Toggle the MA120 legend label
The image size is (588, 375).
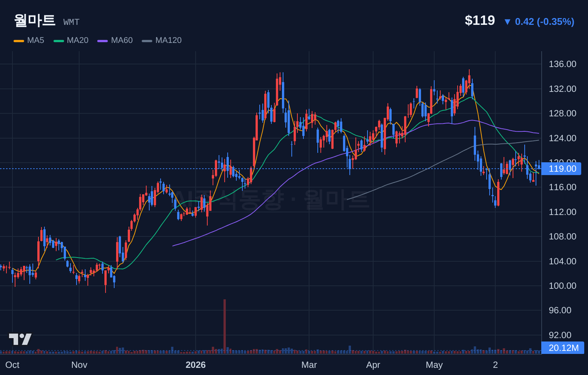[x=168, y=40]
